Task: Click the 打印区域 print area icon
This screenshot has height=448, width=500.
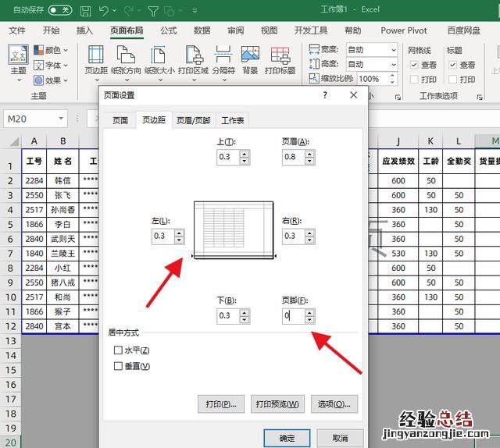Action: click(192, 60)
